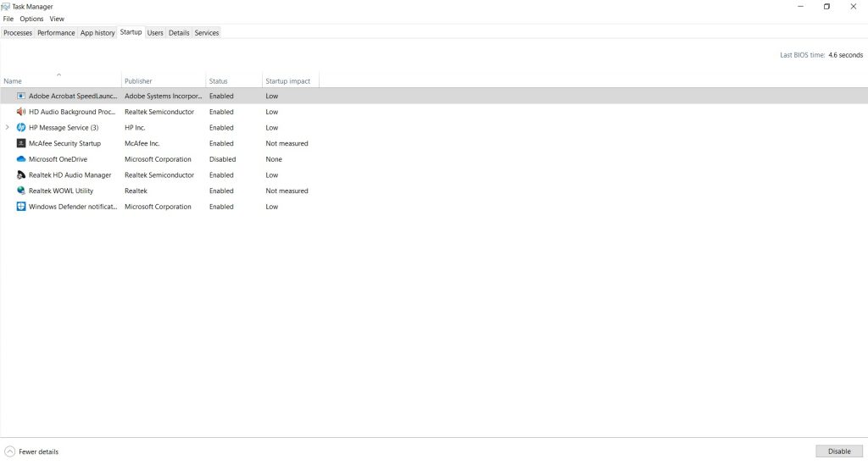Viewport: 868px width, 465px height.
Task: Click Enabled status in Windows Defender row
Action: (x=221, y=206)
